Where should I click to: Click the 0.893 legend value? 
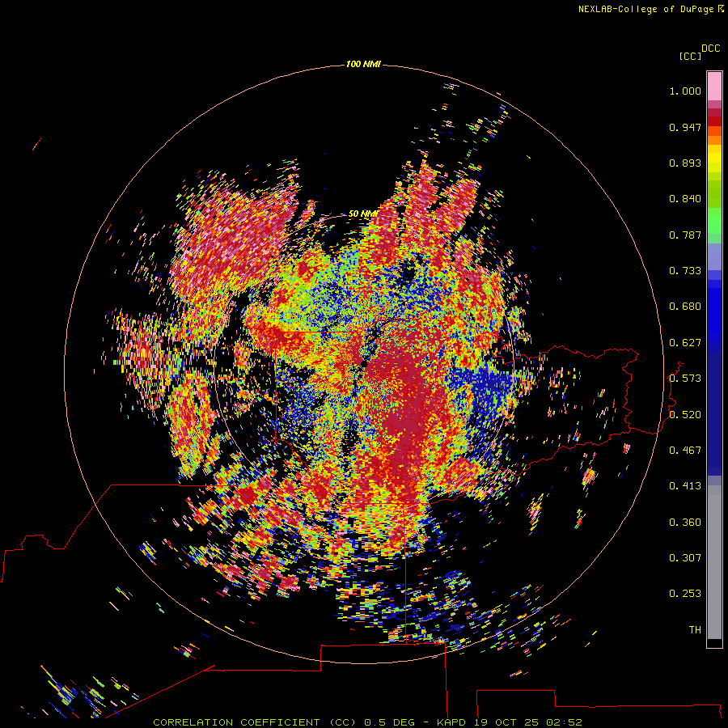(685, 163)
